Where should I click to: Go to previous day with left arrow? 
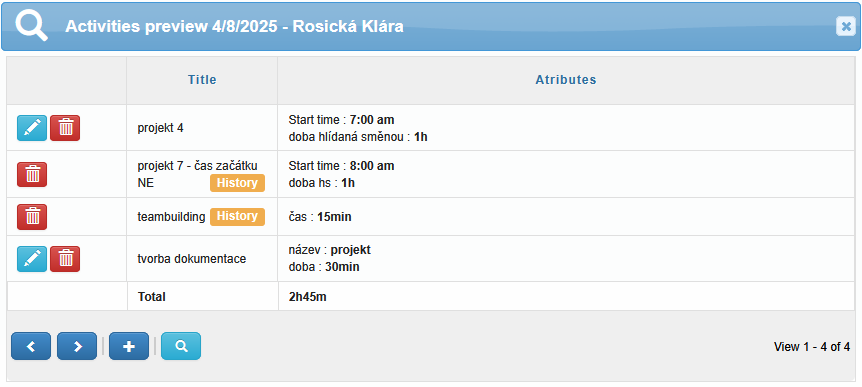(x=31, y=346)
